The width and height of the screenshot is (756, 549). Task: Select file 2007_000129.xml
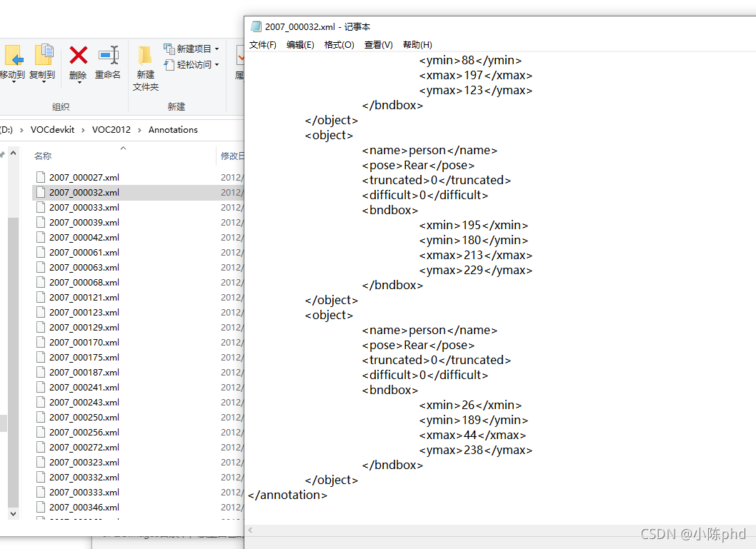[x=84, y=328]
